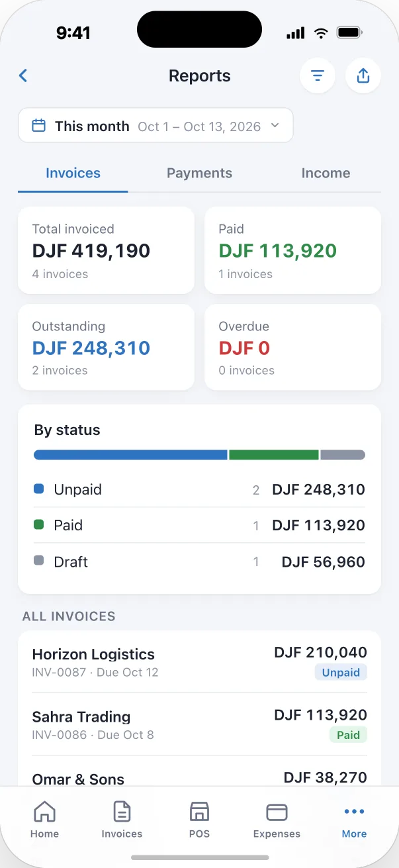Go to Home in bottom navigation

point(44,820)
